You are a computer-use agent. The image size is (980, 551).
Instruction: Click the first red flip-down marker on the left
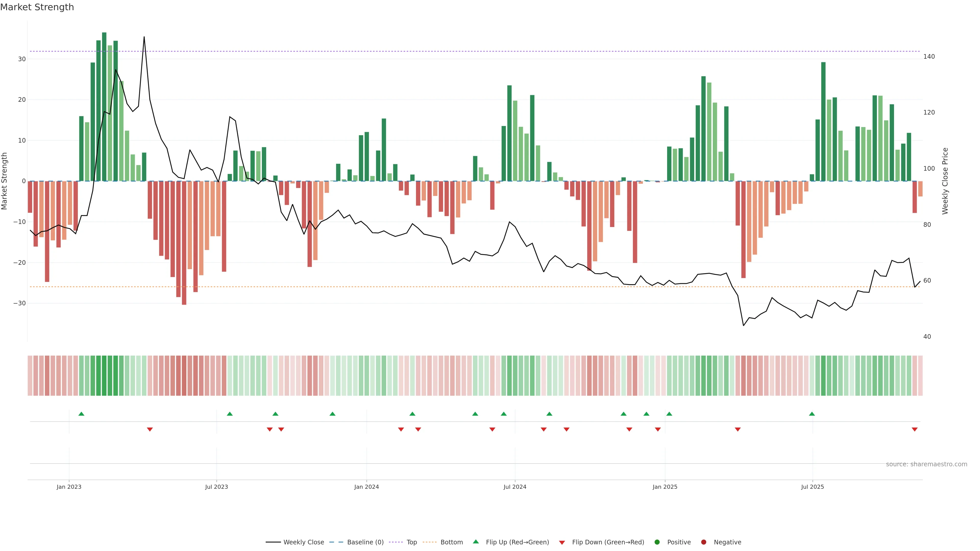pos(150,429)
